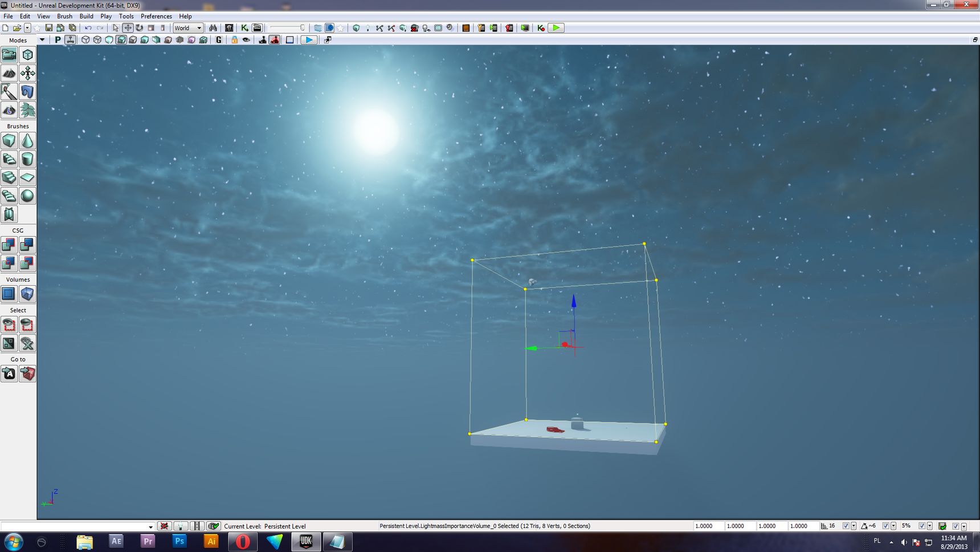Toggle Game View G button
This screenshot has width=980, height=552.
219,40
